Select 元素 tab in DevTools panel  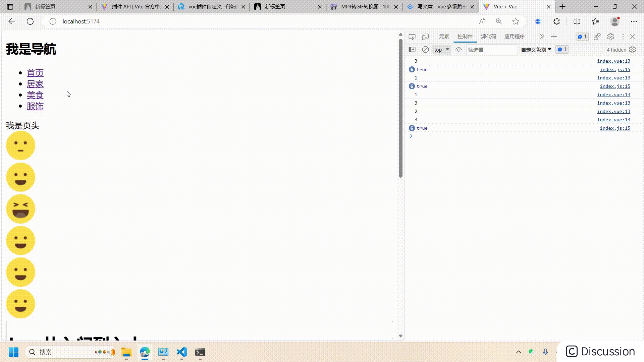coord(444,36)
